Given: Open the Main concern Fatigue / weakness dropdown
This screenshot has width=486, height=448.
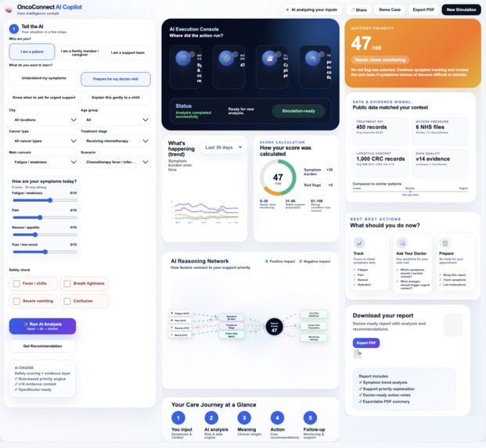Looking at the screenshot, I should coord(44,162).
